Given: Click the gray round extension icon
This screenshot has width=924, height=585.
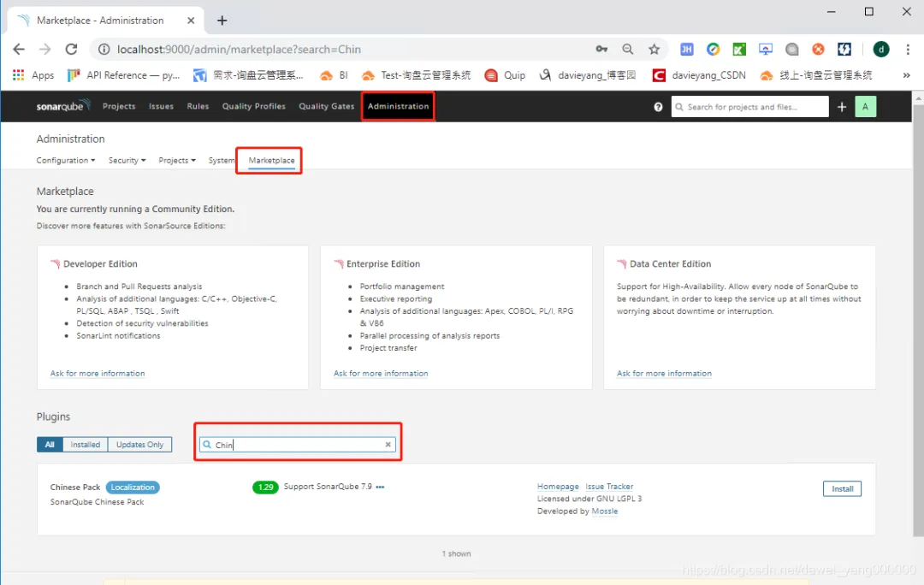Looking at the screenshot, I should click(x=792, y=50).
